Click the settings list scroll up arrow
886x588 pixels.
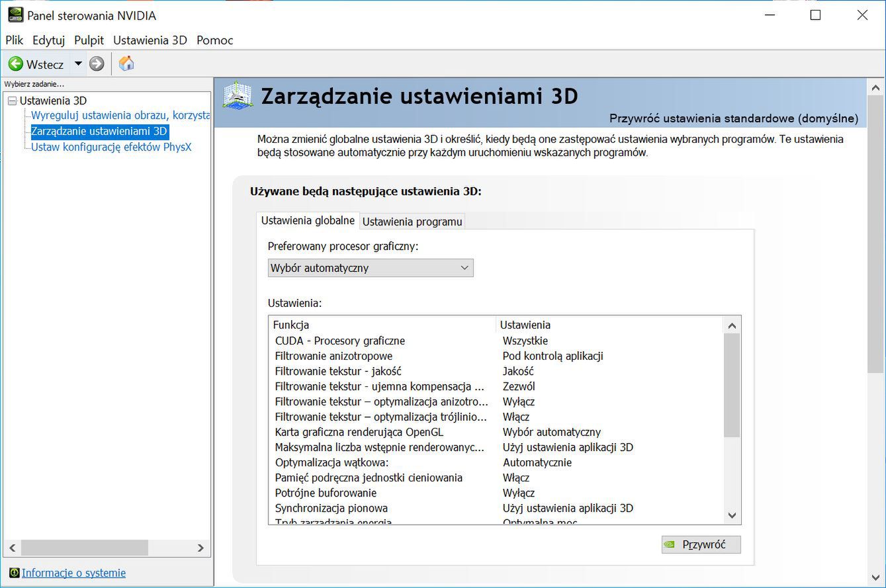click(x=732, y=325)
